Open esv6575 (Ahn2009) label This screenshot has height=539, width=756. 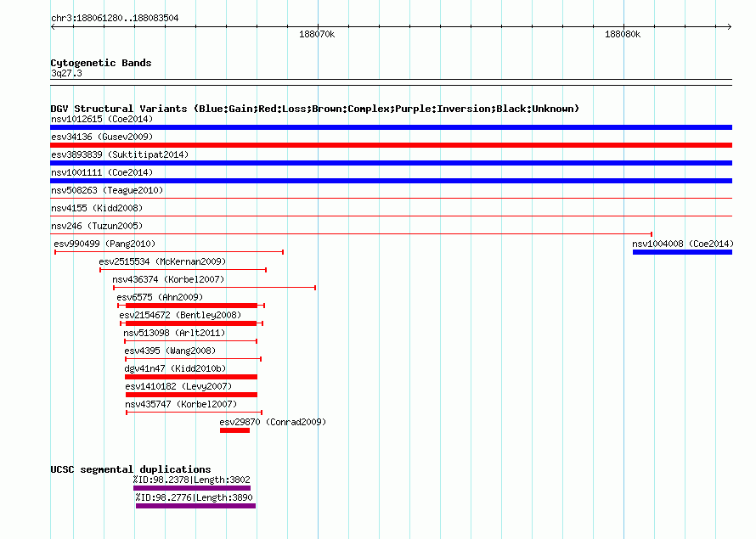click(160, 297)
